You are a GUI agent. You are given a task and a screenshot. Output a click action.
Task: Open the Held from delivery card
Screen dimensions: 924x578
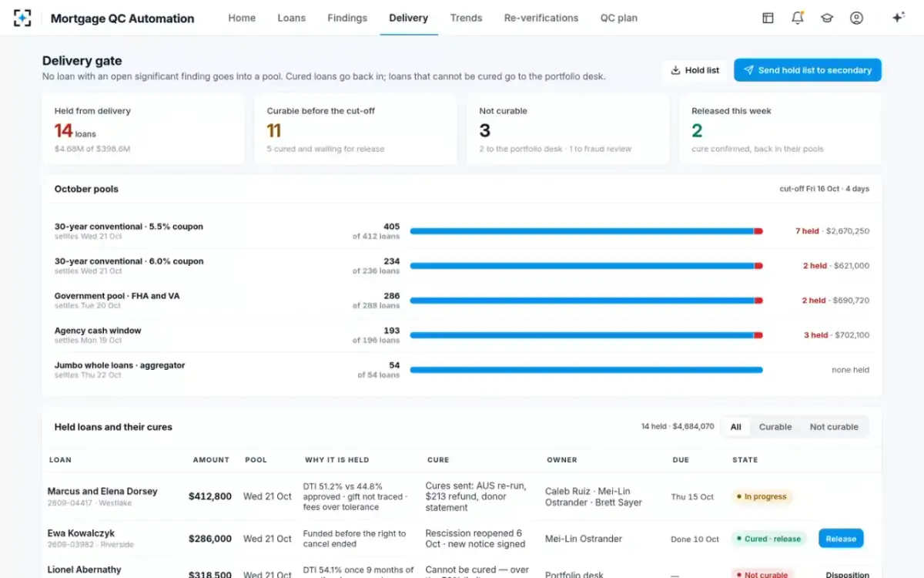pyautogui.click(x=143, y=129)
